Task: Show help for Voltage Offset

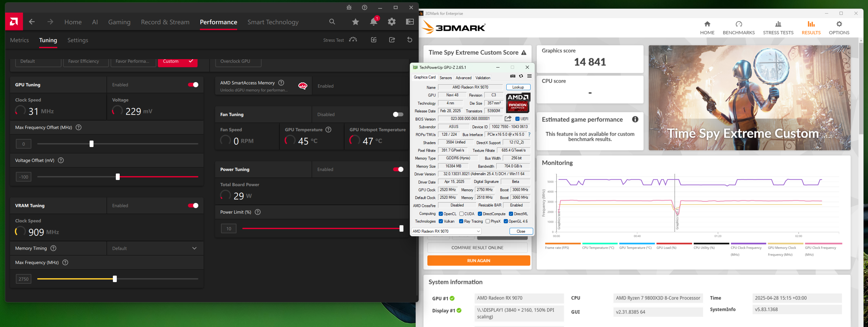Action: (x=60, y=161)
